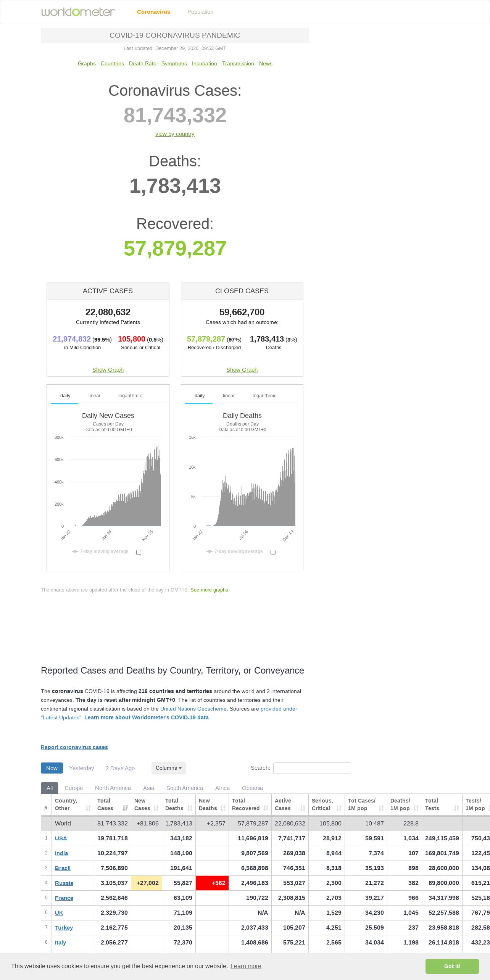
Task: Click the red +562 New Deaths cell
Action: (x=212, y=883)
